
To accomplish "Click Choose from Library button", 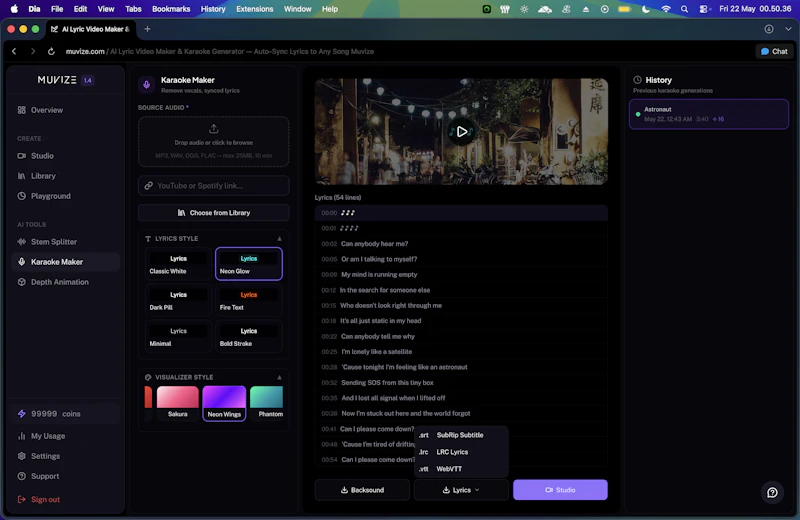I will coord(213,213).
